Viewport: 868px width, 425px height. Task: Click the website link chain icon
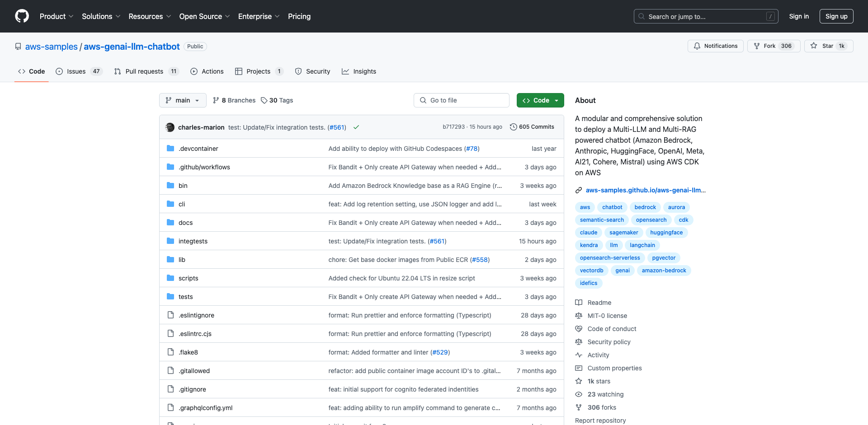point(579,190)
